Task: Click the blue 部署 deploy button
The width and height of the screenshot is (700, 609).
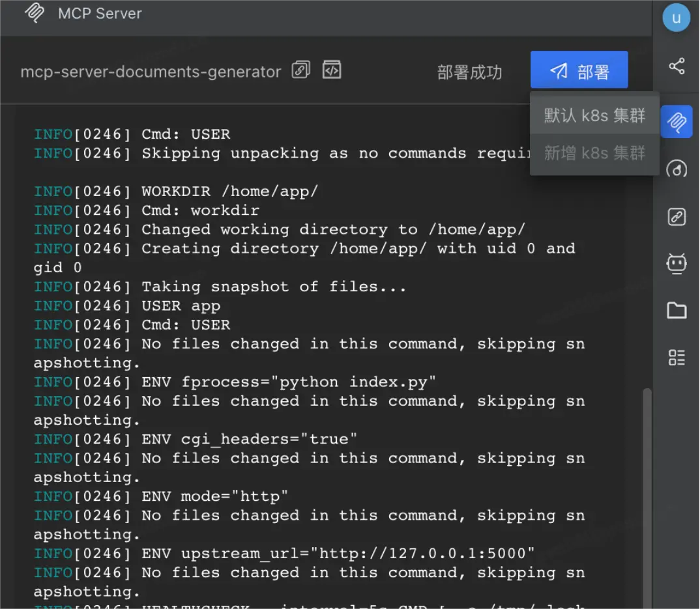Action: (579, 70)
